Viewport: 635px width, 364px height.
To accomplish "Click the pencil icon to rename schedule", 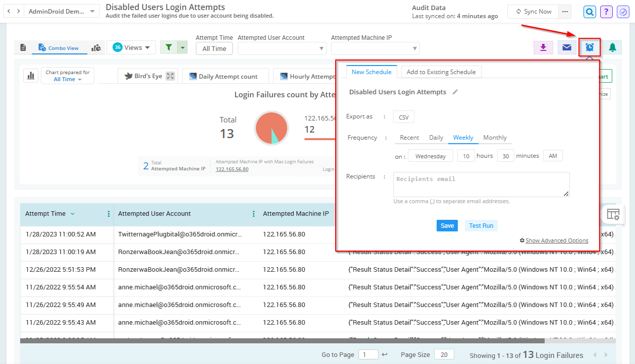I will coord(455,92).
